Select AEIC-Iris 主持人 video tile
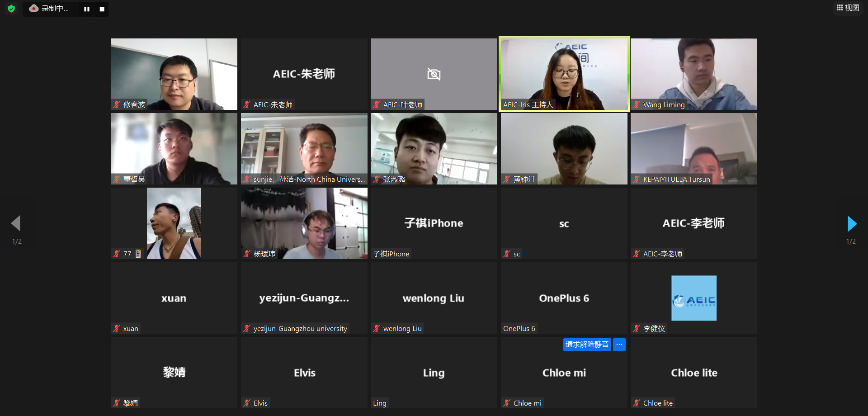Viewport: 868px width, 416px height. tap(564, 74)
